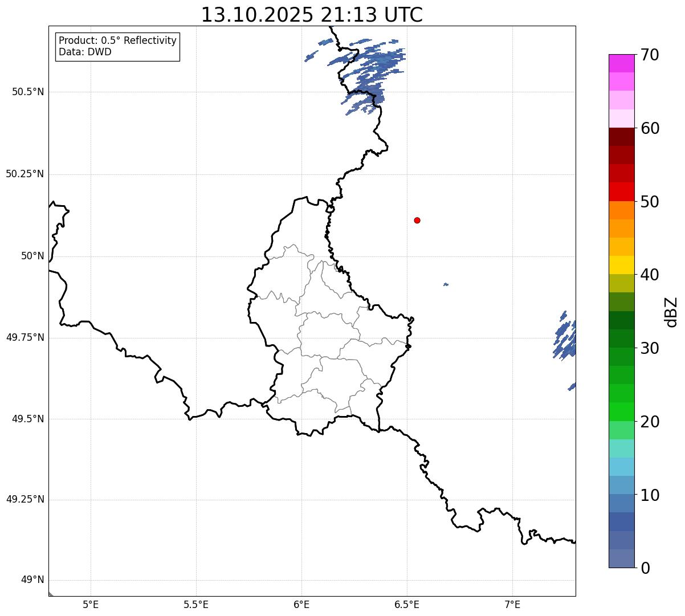The width and height of the screenshot is (685, 616).
Task: Click the bright red colorbar swatch above 50
Action: click(x=621, y=191)
